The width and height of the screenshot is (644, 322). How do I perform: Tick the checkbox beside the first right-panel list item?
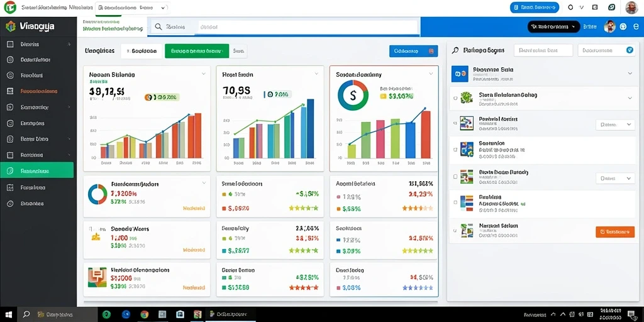coord(455,98)
